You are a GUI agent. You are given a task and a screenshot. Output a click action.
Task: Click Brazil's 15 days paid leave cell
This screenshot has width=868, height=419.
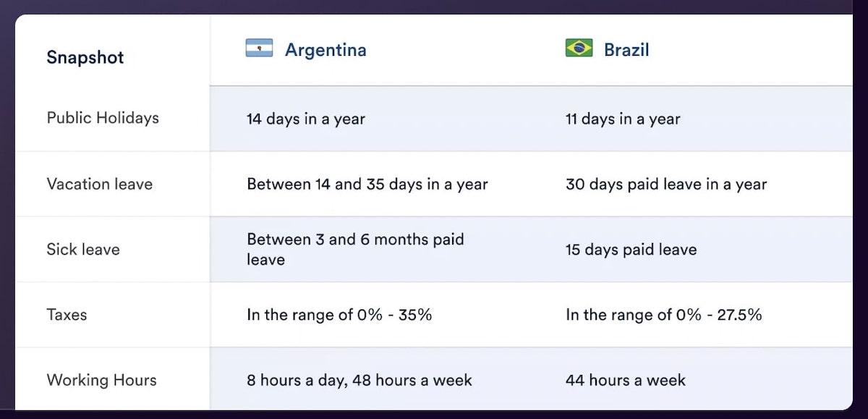pyautogui.click(x=631, y=250)
